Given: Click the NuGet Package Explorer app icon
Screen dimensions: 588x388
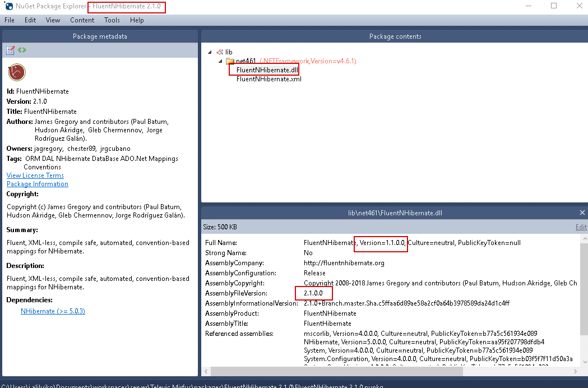Looking at the screenshot, I should (8, 6).
